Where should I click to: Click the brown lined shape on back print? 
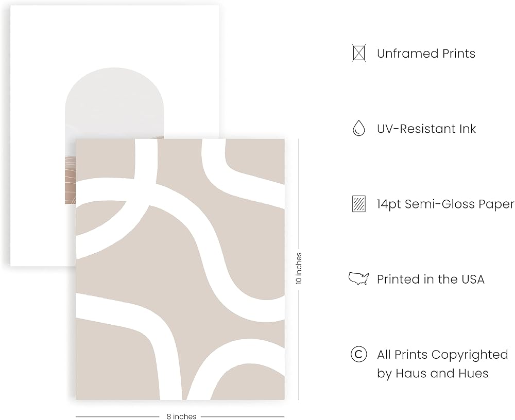coord(70,180)
